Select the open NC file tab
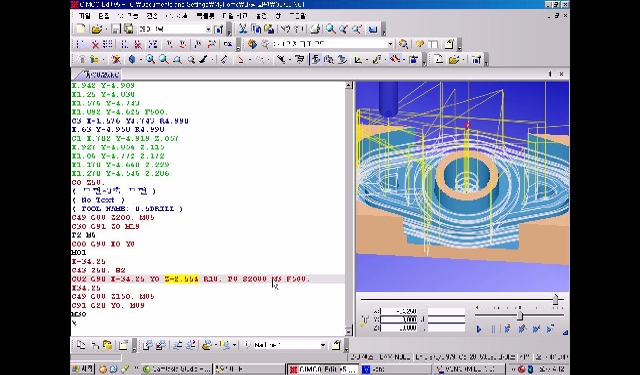 (x=101, y=74)
